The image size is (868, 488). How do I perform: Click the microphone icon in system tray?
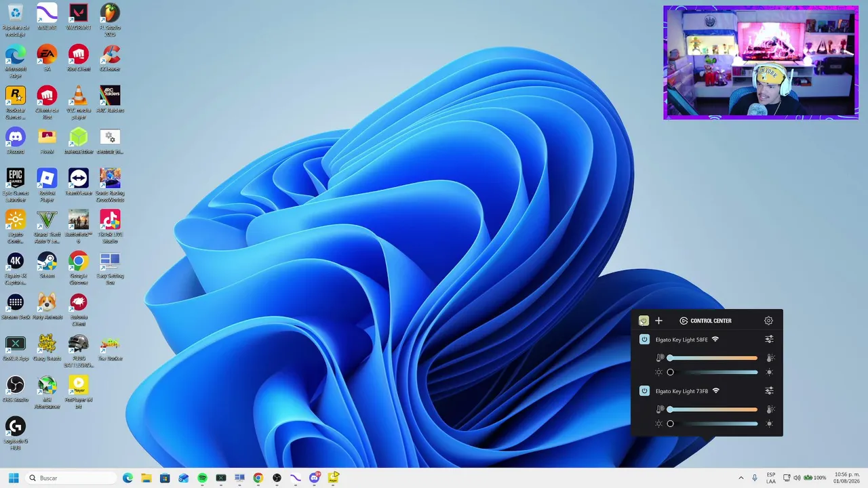[754, 478]
